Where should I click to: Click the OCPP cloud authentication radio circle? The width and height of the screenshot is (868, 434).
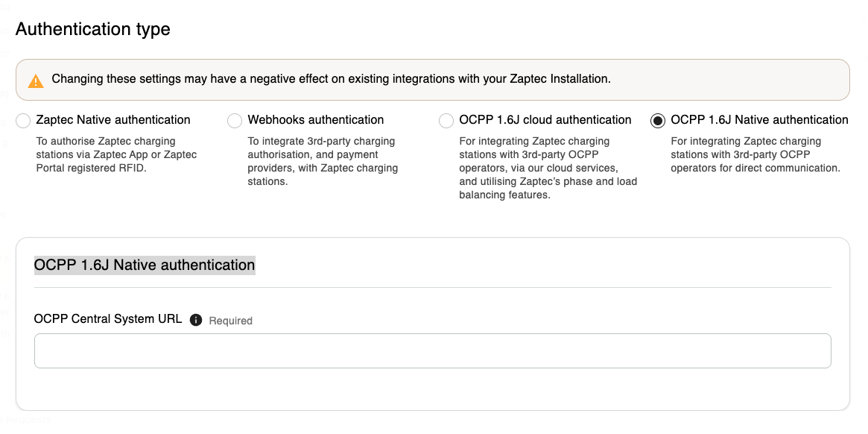446,120
